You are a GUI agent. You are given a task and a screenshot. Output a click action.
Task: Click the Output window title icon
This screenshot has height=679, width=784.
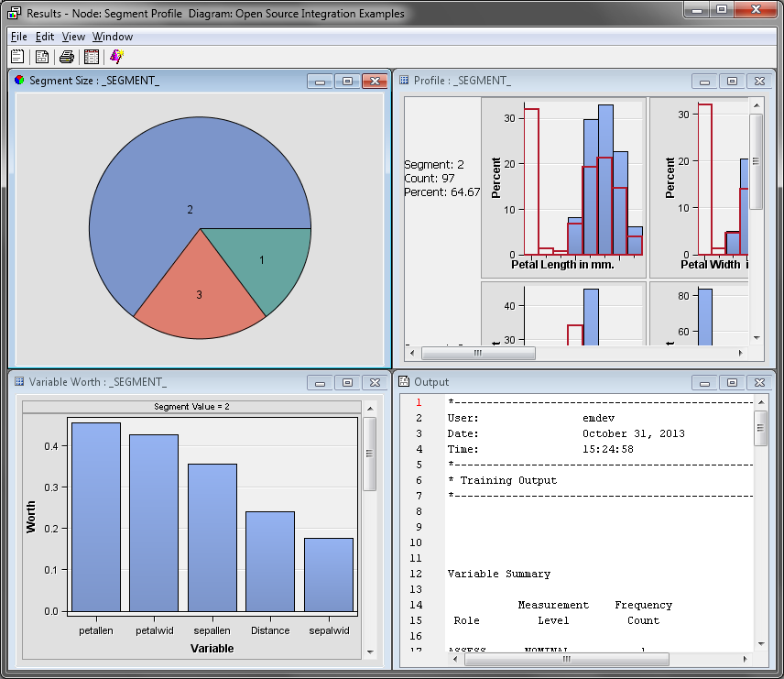click(x=404, y=382)
